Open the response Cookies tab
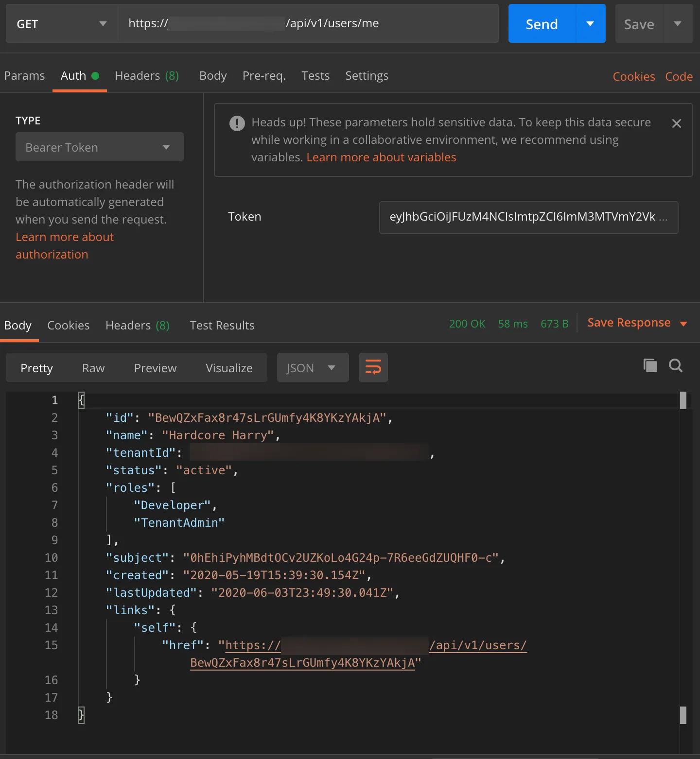The height and width of the screenshot is (759, 700). pos(69,326)
